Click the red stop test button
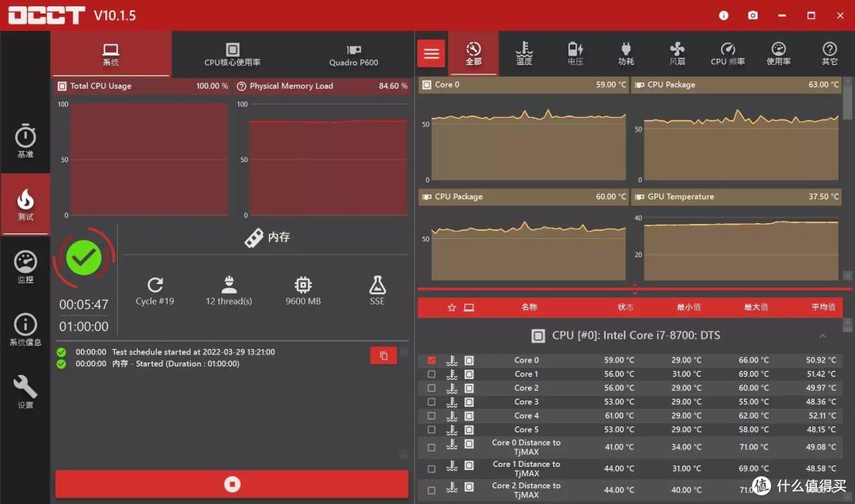The image size is (855, 504). tap(232, 484)
